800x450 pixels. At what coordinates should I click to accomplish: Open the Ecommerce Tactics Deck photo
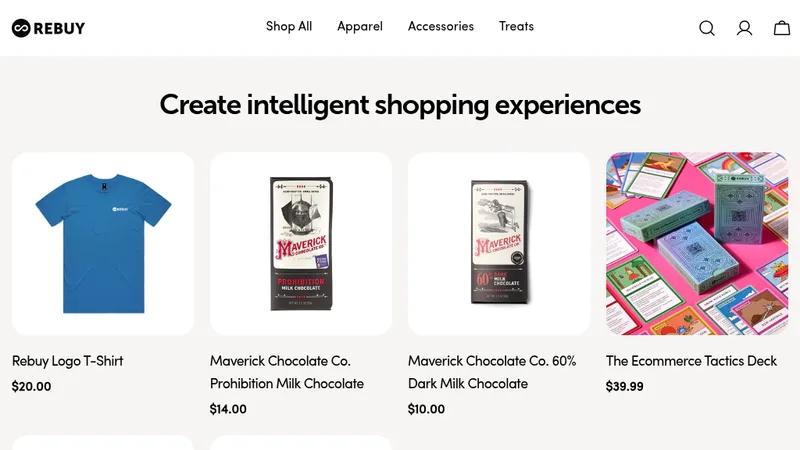pos(697,243)
